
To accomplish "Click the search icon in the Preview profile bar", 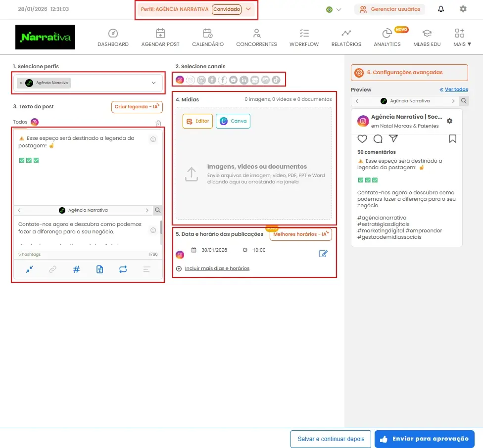I will click(x=464, y=101).
